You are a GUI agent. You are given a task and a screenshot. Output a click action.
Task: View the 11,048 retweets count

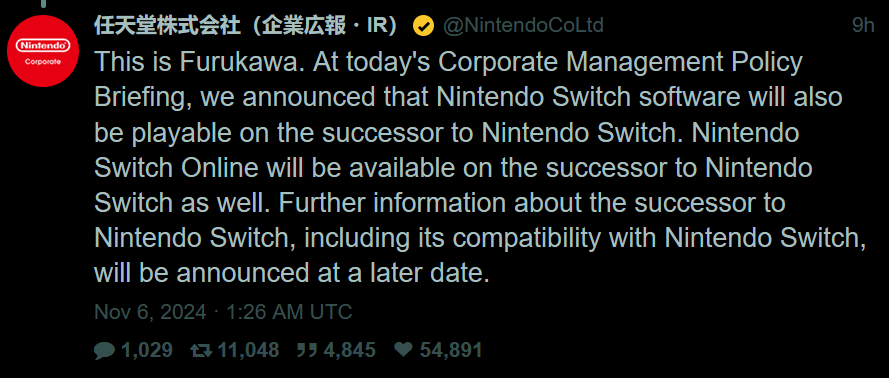click(x=248, y=350)
